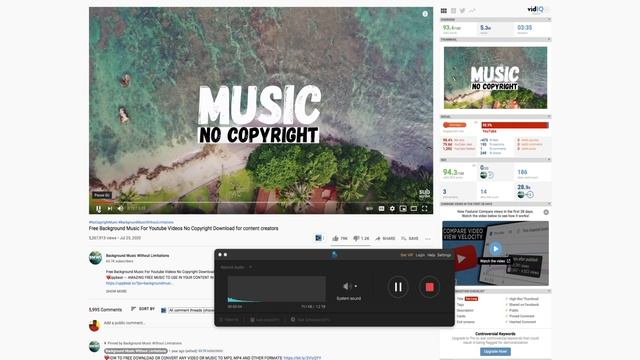
Task: Open more actions ellipsis under video
Action: point(427,239)
